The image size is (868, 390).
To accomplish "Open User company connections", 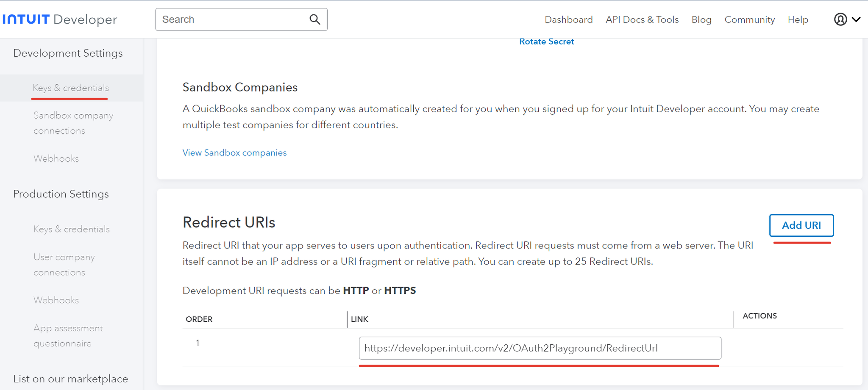I will 64,265.
